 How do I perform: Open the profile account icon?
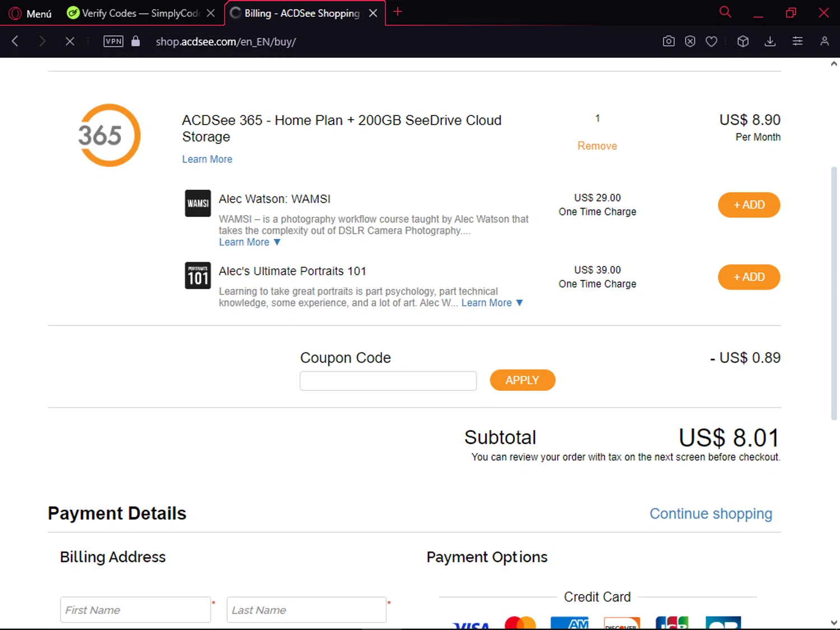(824, 41)
